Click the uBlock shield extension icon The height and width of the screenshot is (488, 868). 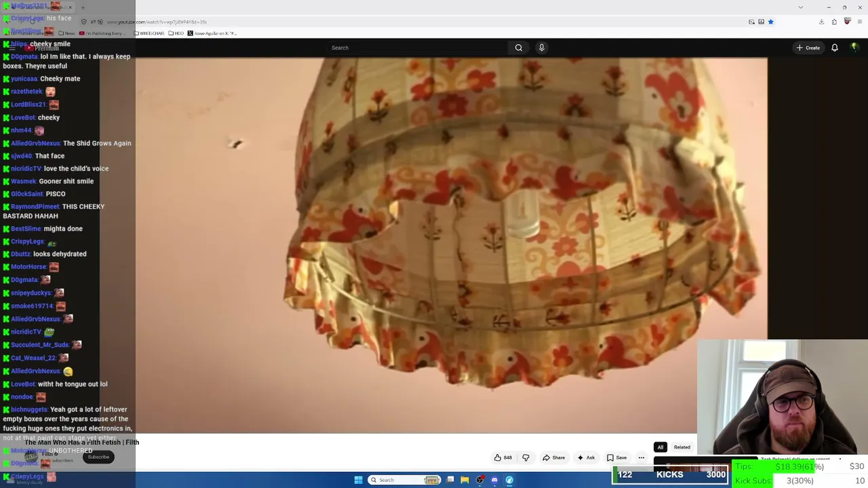pyautogui.click(x=847, y=22)
